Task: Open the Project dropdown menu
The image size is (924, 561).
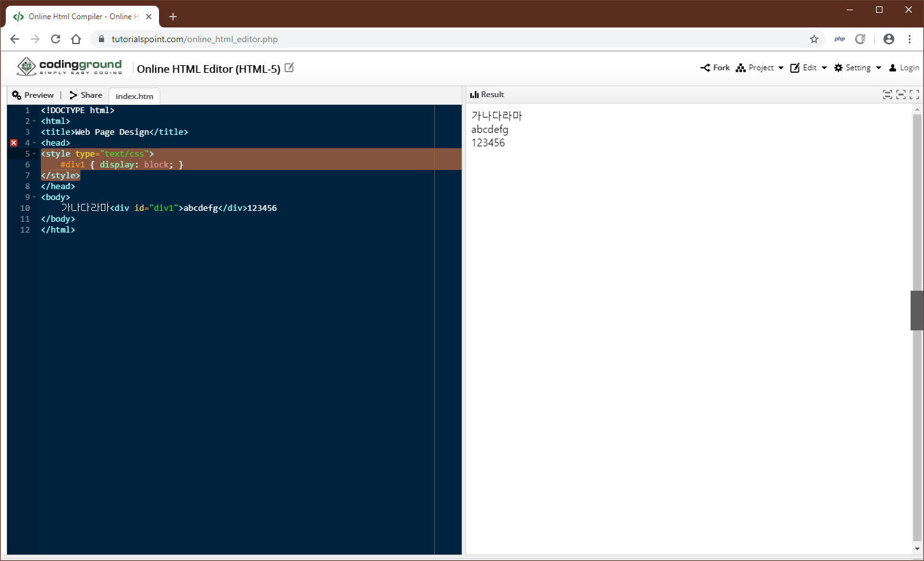Action: 760,68
